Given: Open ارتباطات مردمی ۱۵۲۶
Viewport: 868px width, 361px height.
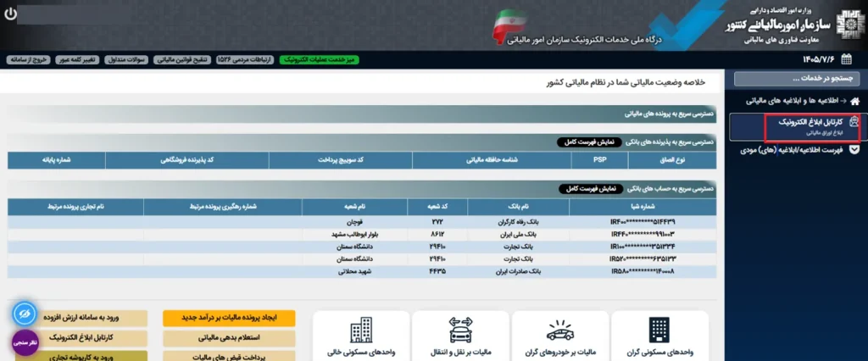Looking at the screenshot, I should 245,60.
